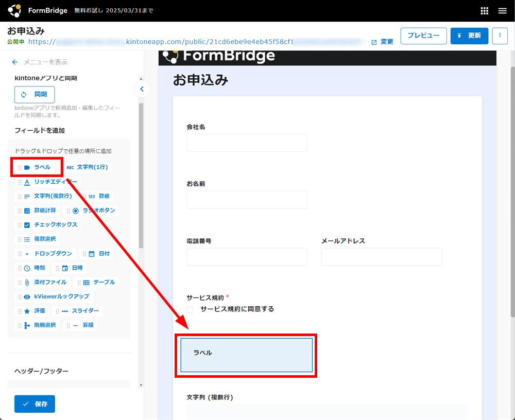Viewport: 515px width, 420px height.
Task: Select the ドロップダウン field chip
Action: (x=45, y=254)
